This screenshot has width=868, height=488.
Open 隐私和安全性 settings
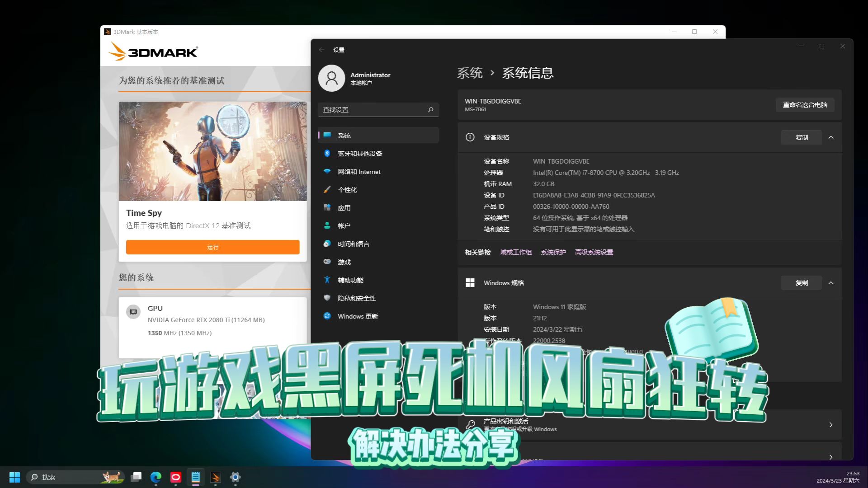[378, 298]
